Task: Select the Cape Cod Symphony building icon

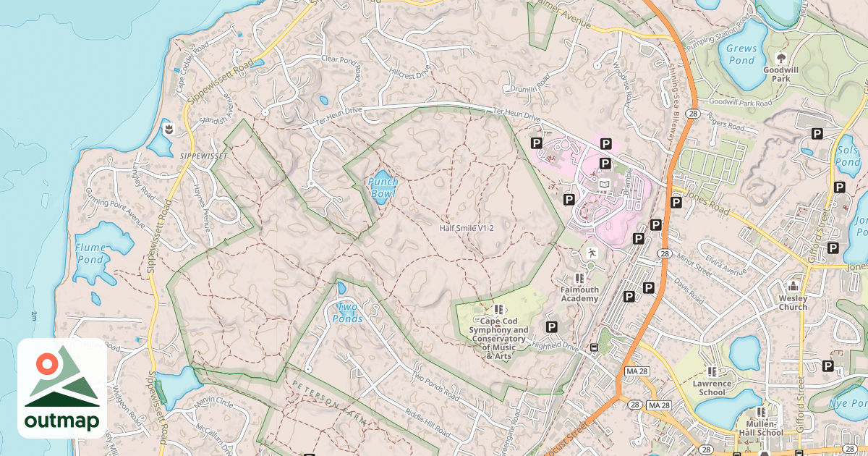Action: coord(498,309)
